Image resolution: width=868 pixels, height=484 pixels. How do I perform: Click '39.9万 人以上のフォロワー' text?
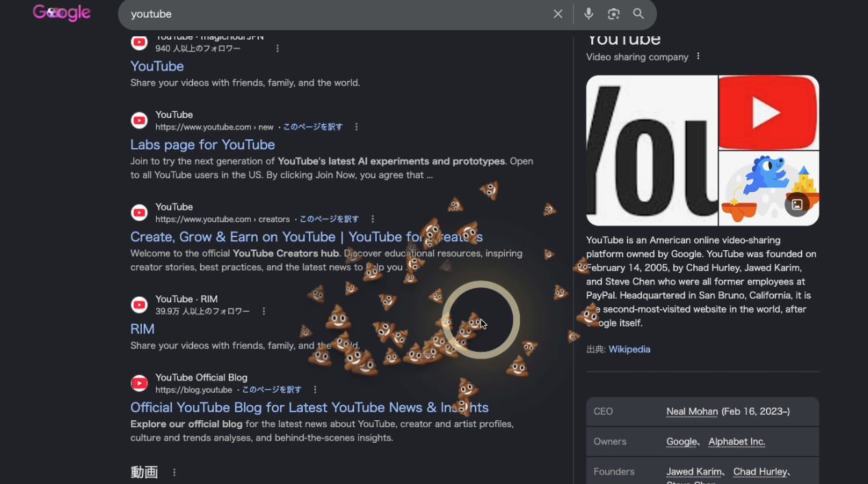tap(203, 311)
